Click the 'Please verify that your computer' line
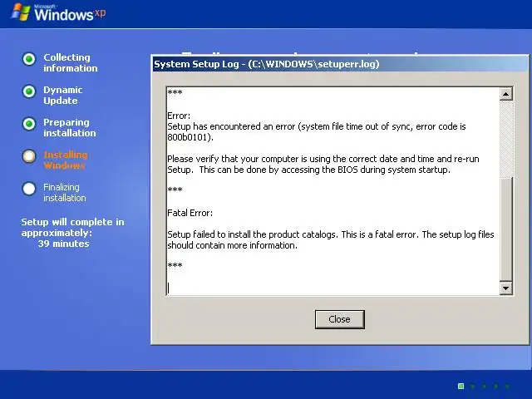This screenshot has width=532, height=399. 323,159
